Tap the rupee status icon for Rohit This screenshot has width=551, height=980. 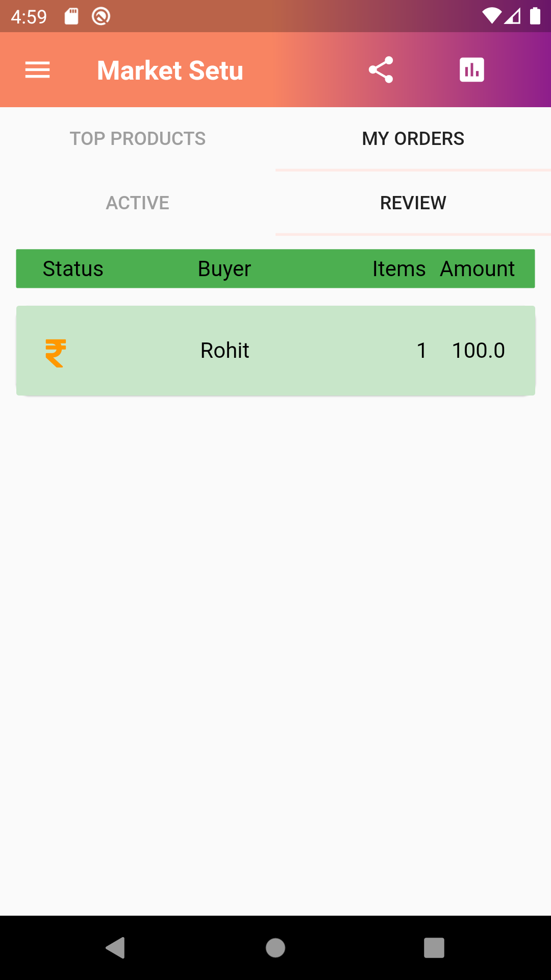[x=56, y=353]
